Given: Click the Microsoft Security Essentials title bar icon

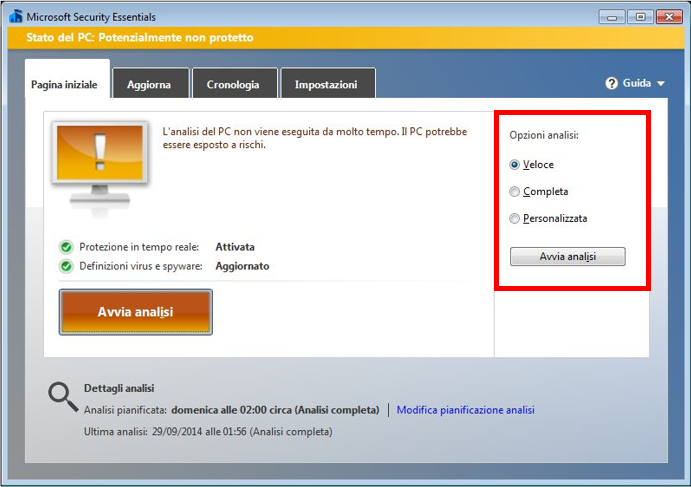Looking at the screenshot, I should point(16,16).
